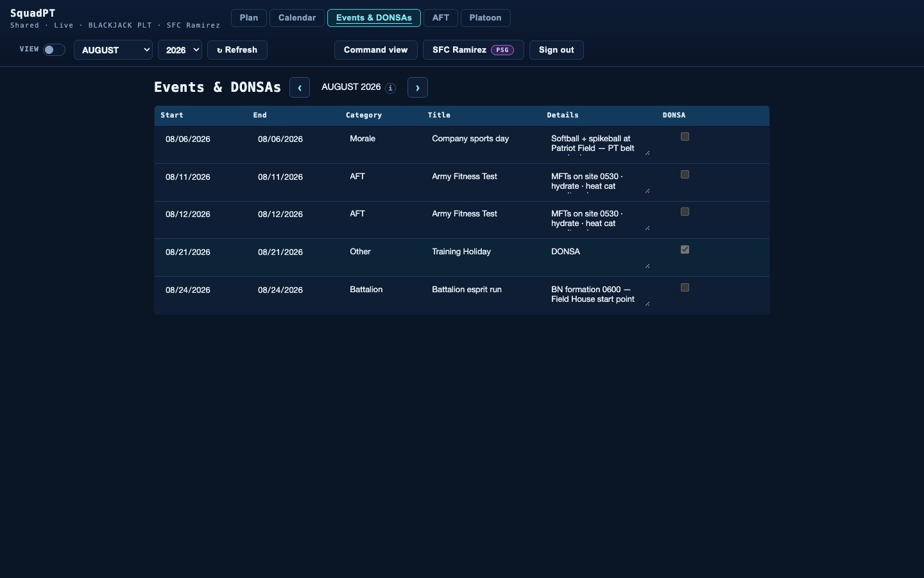Check DONSA box for 08/12/2026 Army Fitness Test
Image resolution: width=924 pixels, height=578 pixels.
click(685, 212)
